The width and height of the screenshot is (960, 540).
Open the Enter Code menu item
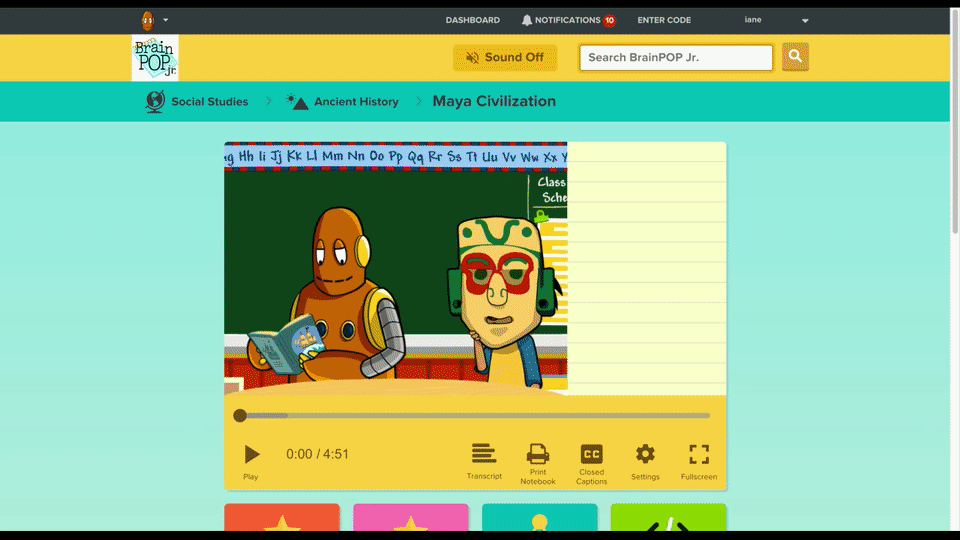[664, 20]
